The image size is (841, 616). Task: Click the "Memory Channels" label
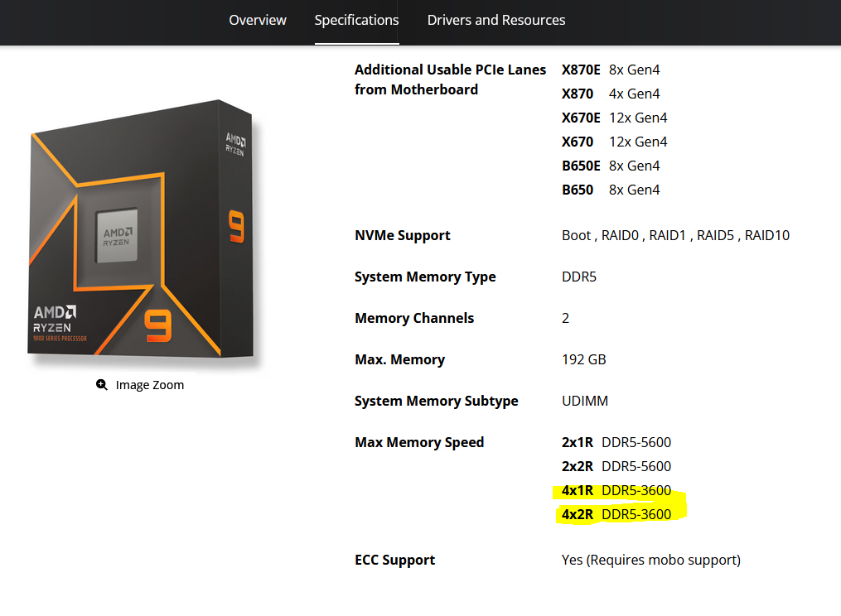click(414, 319)
